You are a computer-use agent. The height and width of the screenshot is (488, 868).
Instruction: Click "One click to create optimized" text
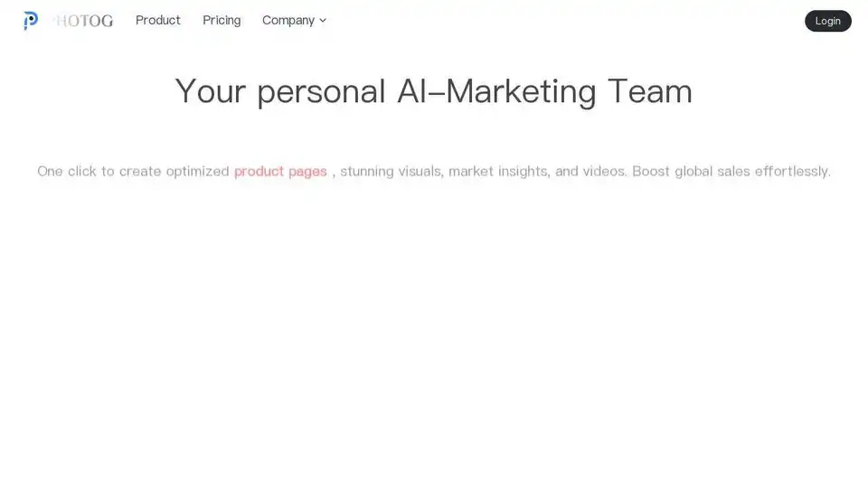tap(133, 172)
